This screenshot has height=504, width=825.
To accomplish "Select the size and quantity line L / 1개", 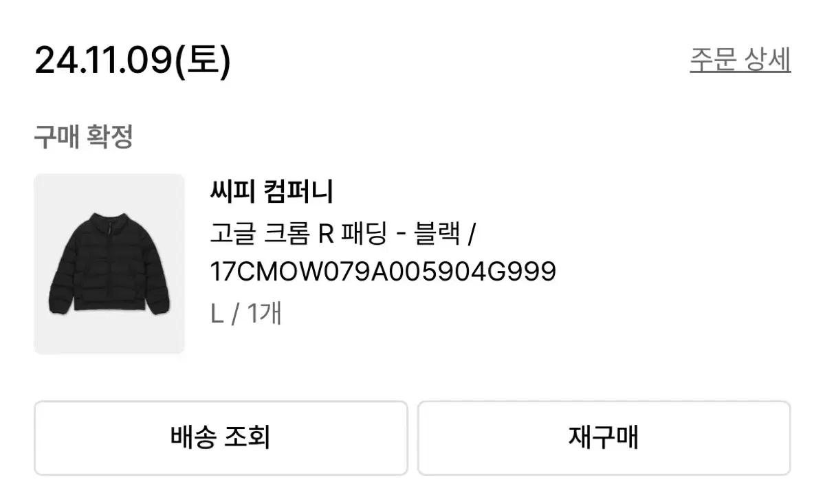I will [x=246, y=314].
